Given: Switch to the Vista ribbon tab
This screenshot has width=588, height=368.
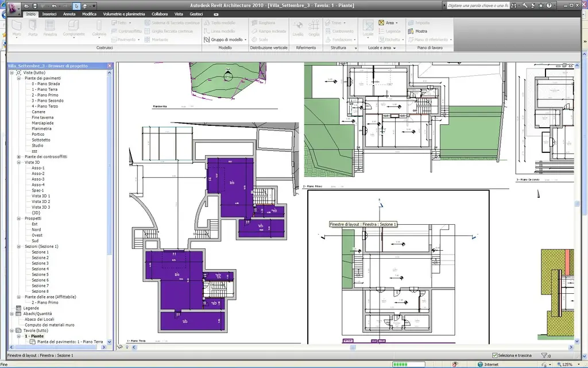Looking at the screenshot, I should 179,14.
